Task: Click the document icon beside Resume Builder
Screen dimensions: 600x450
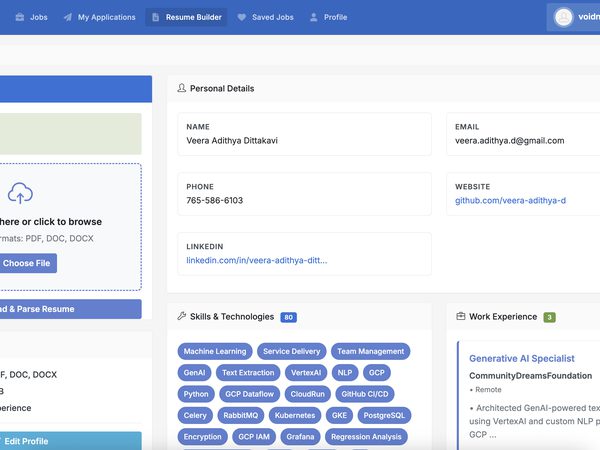Action: (x=155, y=17)
